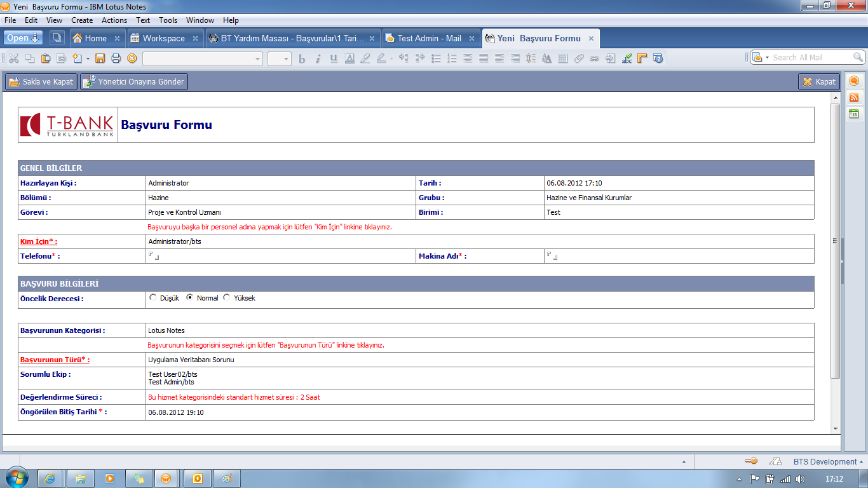The width and height of the screenshot is (868, 488).
Task: Toggle italic formatting
Action: click(x=318, y=58)
